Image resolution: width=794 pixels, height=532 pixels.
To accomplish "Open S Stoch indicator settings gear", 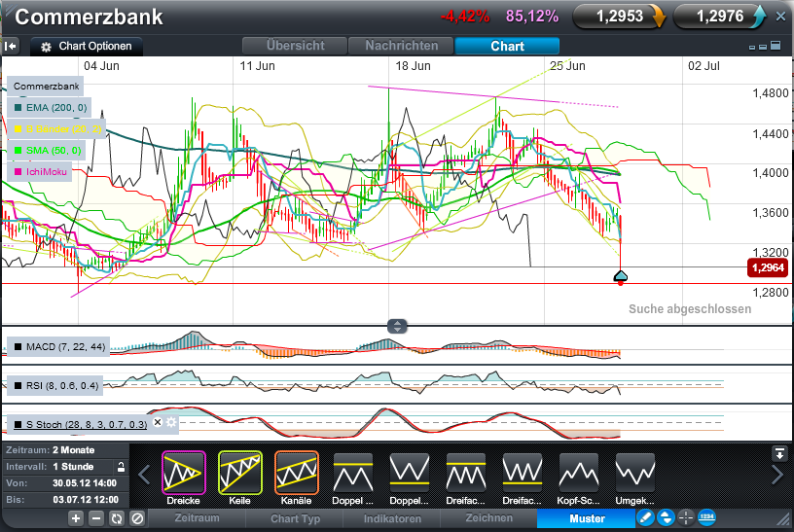I will coord(171,422).
